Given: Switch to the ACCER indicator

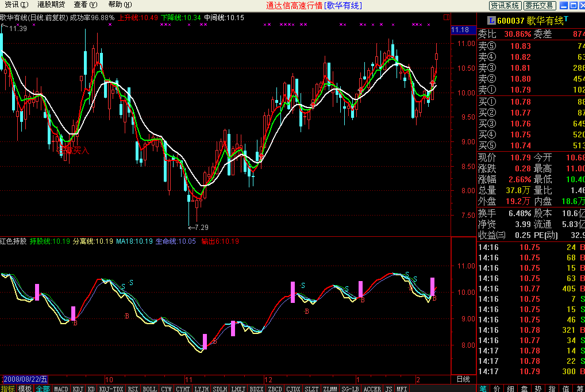Looking at the screenshot, I should coord(372,389).
